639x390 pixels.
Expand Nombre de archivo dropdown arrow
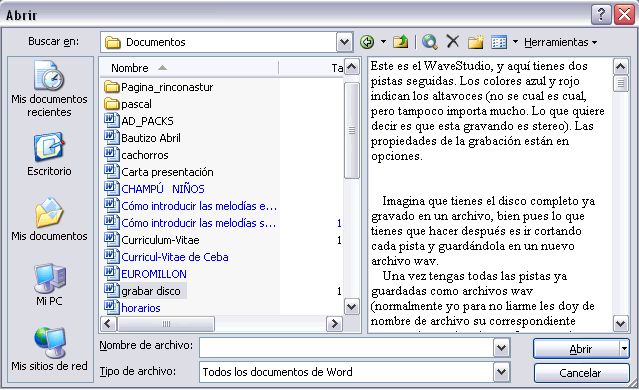tap(501, 348)
